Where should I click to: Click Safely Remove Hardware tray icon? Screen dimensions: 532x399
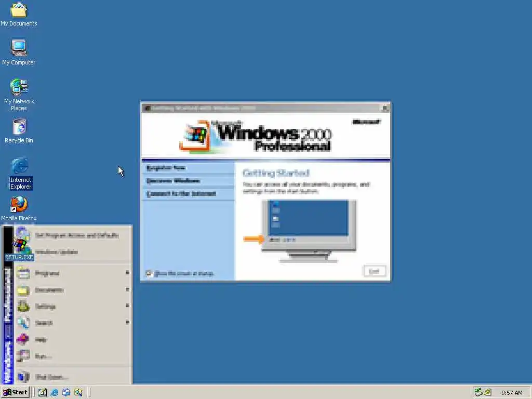pos(478,392)
